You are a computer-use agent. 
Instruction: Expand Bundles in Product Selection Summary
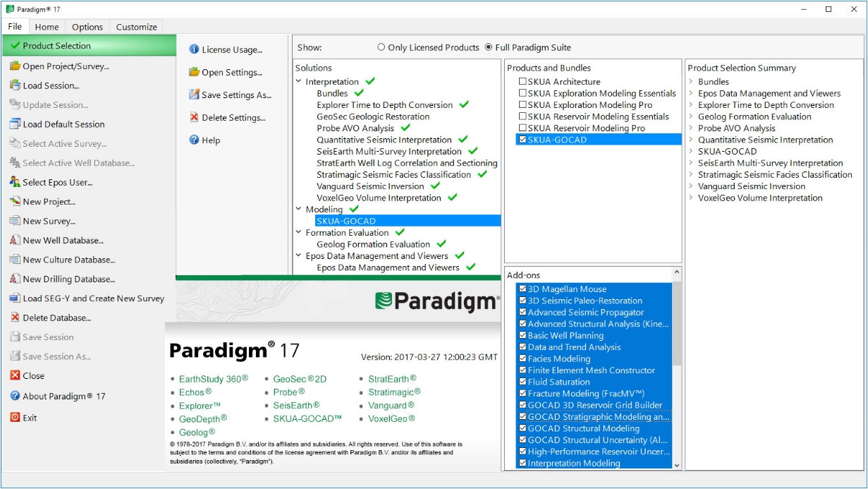click(x=691, y=82)
